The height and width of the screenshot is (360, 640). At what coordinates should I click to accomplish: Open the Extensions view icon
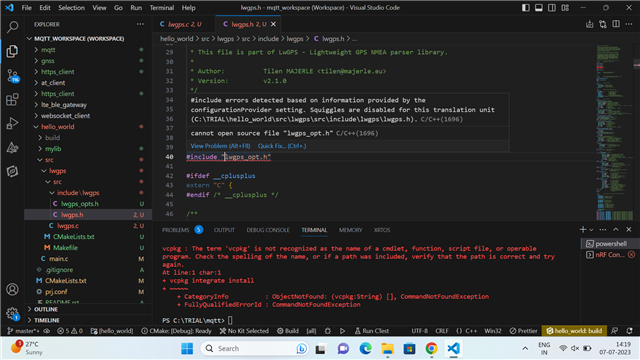(x=12, y=100)
